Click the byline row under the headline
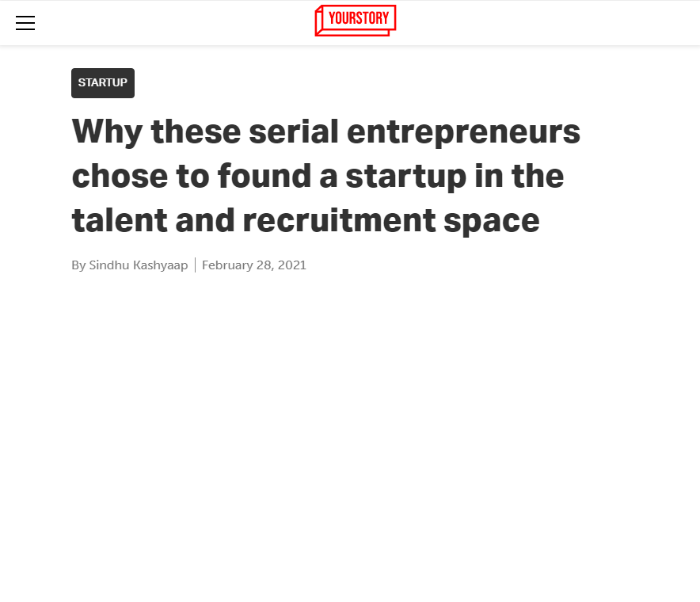Image resolution: width=700 pixels, height=602 pixels. tap(188, 265)
